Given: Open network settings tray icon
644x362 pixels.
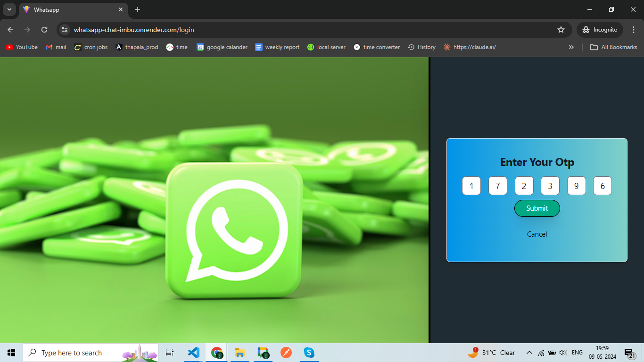Looking at the screenshot, I should 541,353.
